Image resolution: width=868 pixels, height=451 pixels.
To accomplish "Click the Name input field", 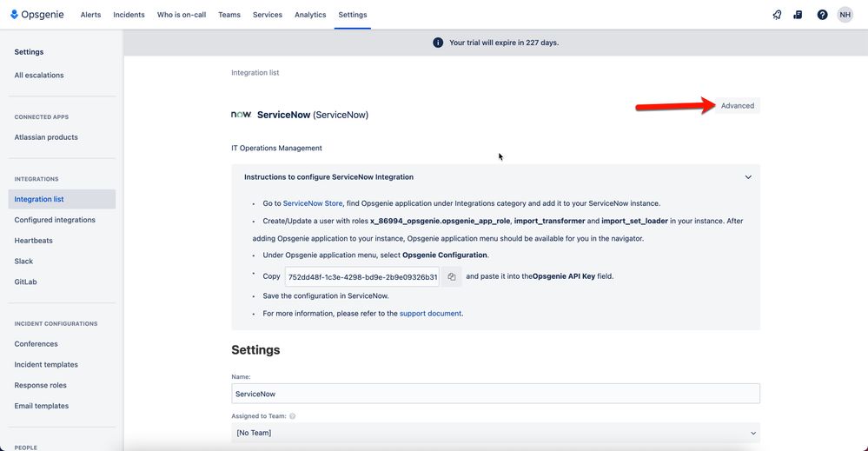I will (x=495, y=394).
